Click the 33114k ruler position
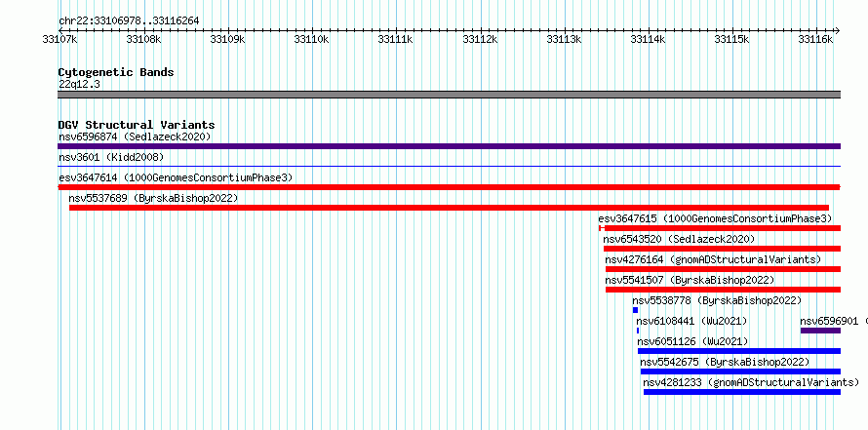The width and height of the screenshot is (868, 430). click(648, 39)
